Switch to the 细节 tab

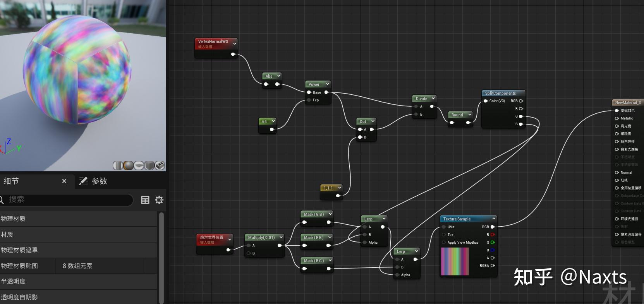click(x=11, y=181)
